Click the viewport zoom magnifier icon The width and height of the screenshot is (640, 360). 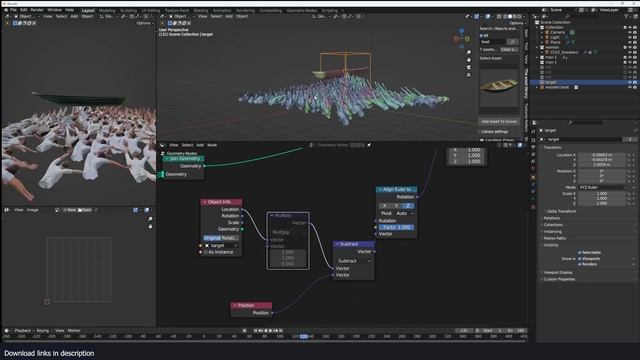coord(469,52)
